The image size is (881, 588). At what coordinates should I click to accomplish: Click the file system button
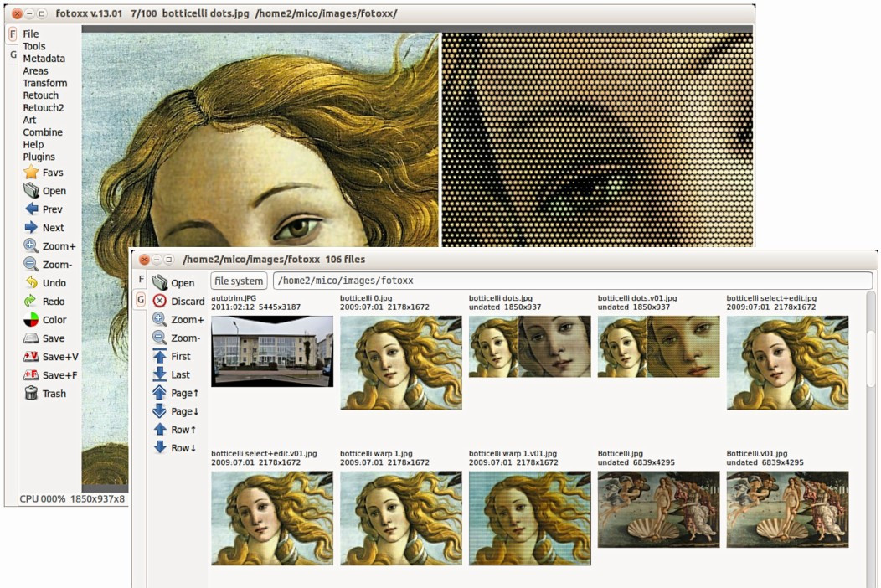point(239,281)
